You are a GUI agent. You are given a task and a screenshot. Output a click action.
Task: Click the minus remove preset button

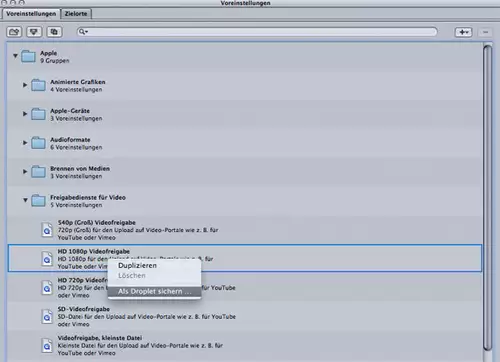[485, 32]
